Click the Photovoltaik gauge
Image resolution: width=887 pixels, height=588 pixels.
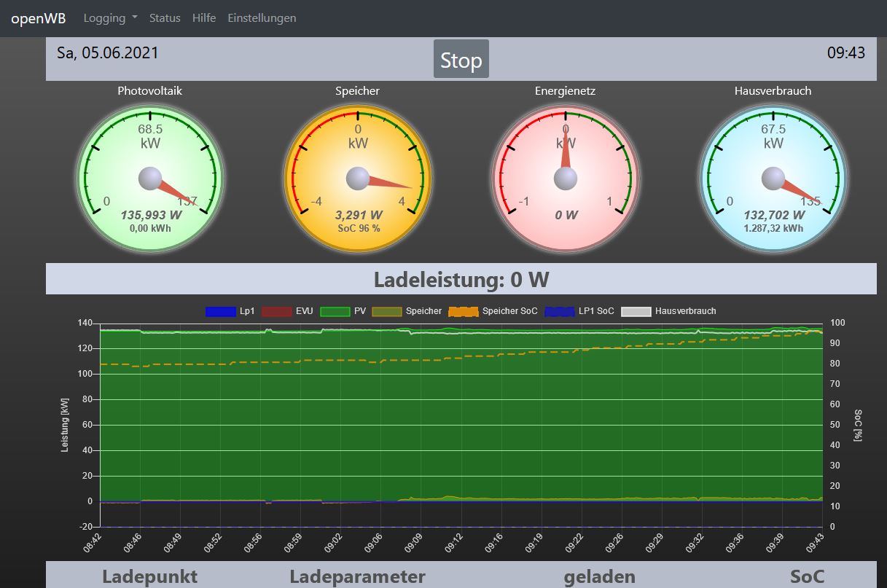coord(150,179)
